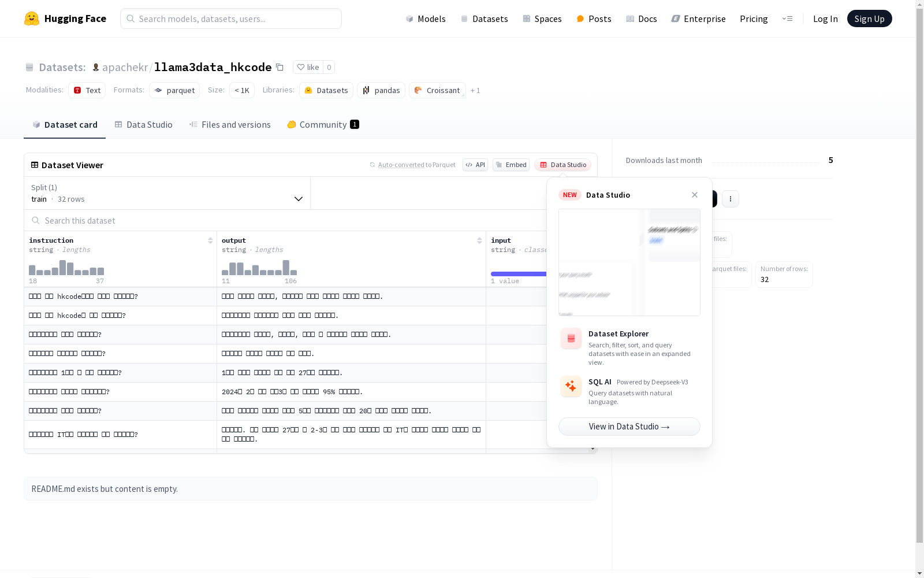Image resolution: width=924 pixels, height=578 pixels.
Task: Open the Text modality tag
Action: tap(87, 90)
